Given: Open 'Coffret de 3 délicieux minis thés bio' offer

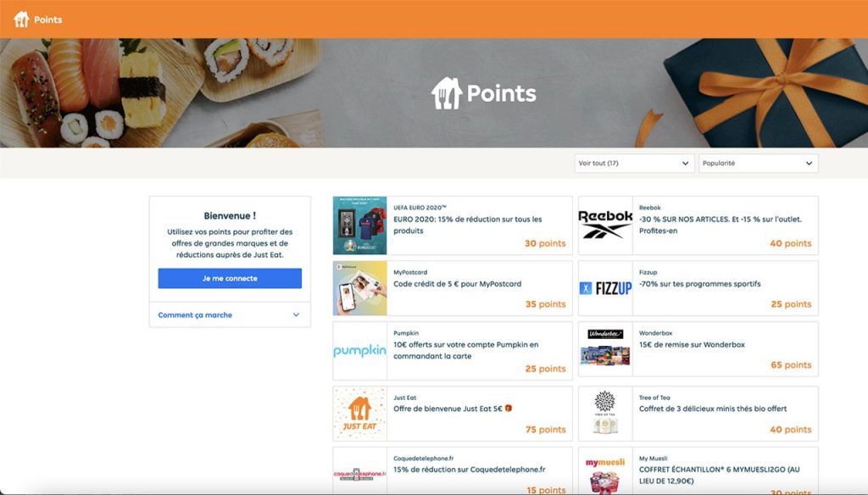Looking at the screenshot, I should 713,409.
